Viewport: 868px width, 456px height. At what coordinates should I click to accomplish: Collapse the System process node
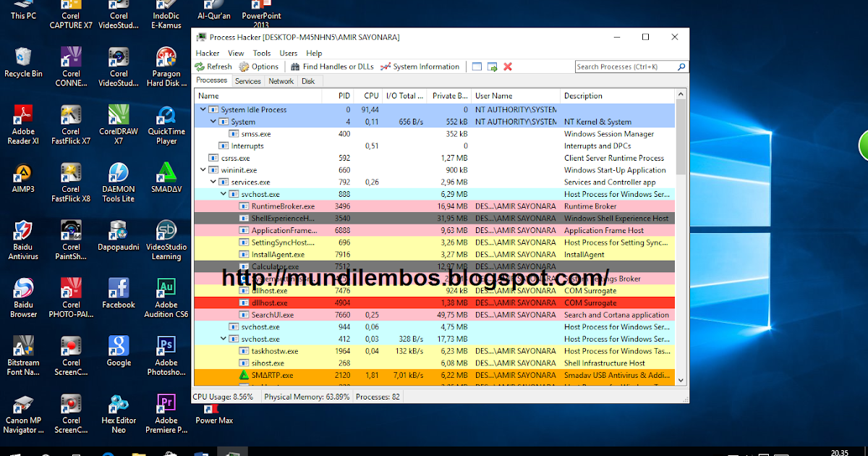pyautogui.click(x=213, y=122)
